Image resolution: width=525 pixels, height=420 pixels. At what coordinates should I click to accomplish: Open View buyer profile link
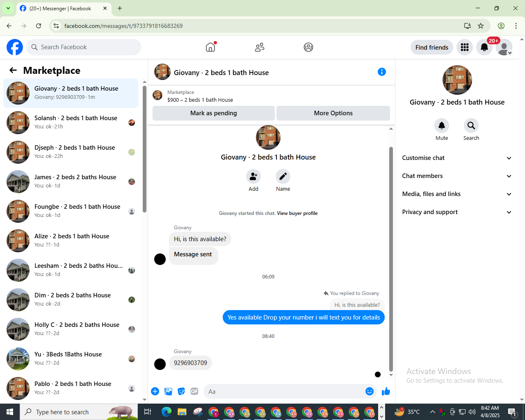(x=297, y=213)
